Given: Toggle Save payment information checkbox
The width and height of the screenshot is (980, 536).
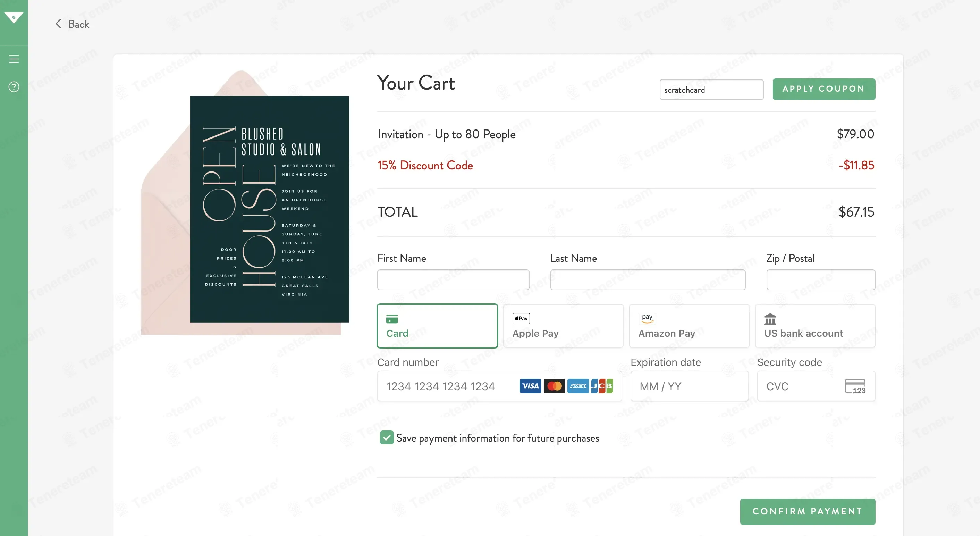Looking at the screenshot, I should [387, 438].
